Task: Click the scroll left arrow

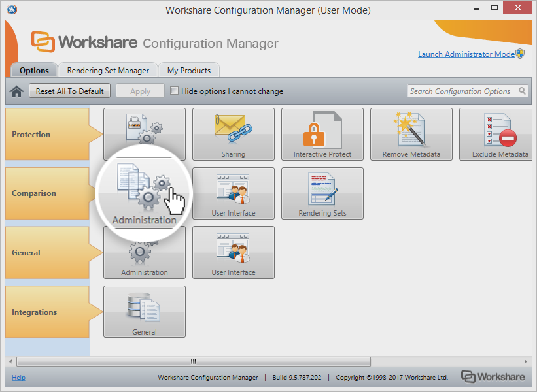Action: pyautogui.click(x=10, y=361)
